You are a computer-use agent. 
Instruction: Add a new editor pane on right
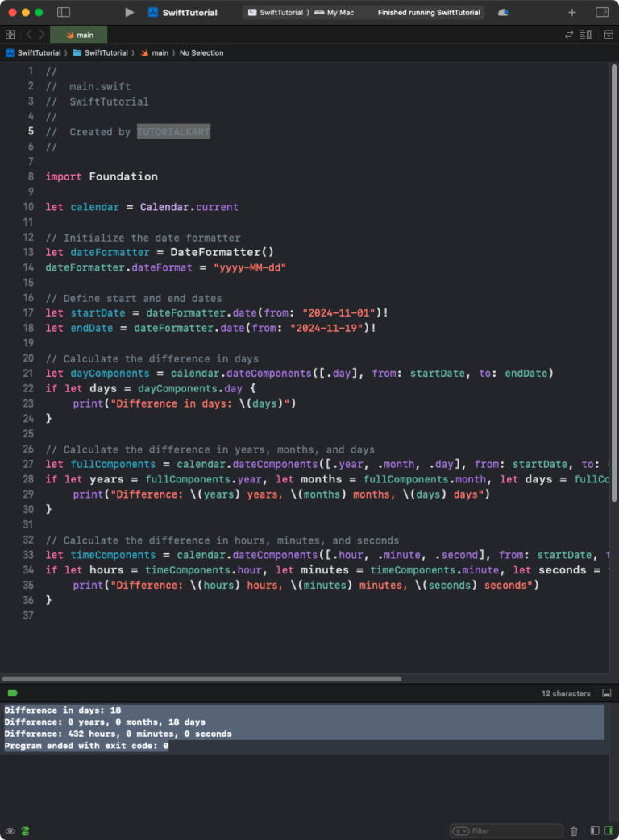click(x=609, y=35)
